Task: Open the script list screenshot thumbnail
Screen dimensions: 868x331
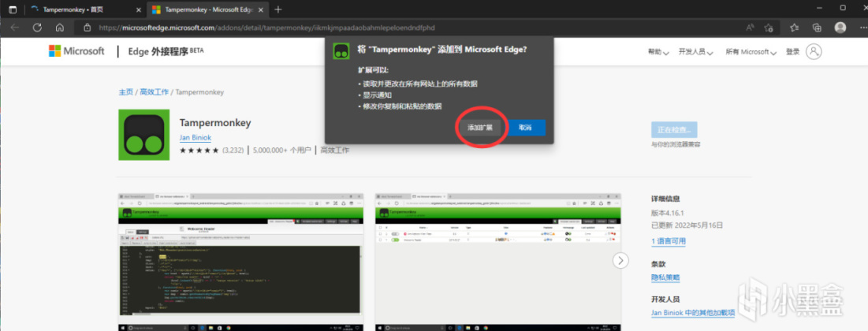Action: (x=497, y=262)
